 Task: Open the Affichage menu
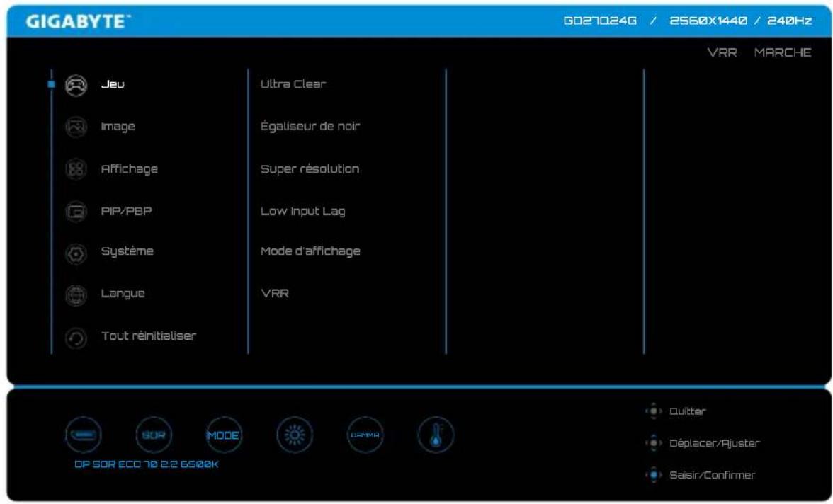pyautogui.click(x=130, y=169)
